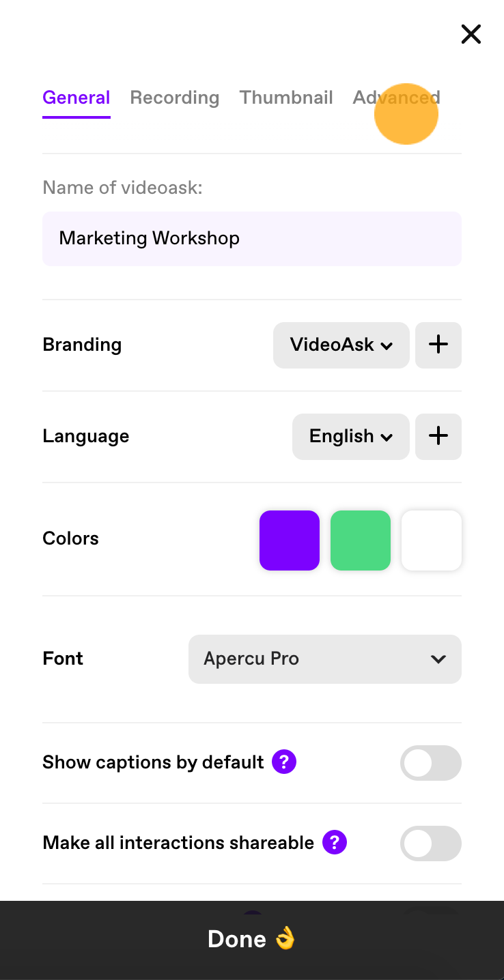Open the VideoAsk branding dropdown
The image size is (504, 980).
pos(341,345)
